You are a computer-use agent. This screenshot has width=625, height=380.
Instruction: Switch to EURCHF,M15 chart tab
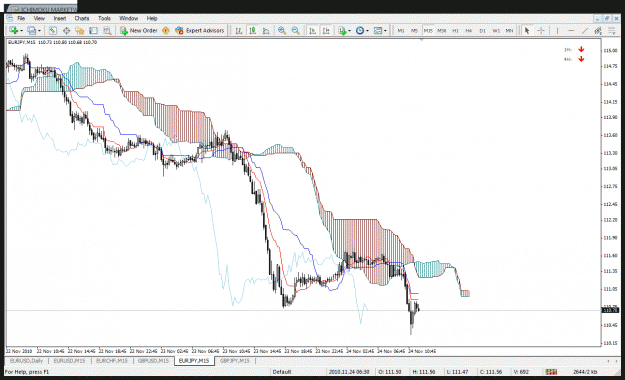point(112,361)
